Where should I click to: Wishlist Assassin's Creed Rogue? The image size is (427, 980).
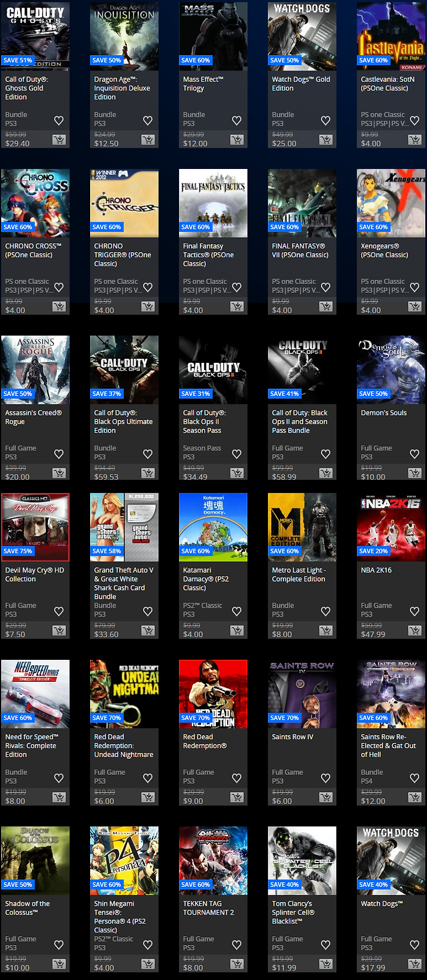point(59,454)
